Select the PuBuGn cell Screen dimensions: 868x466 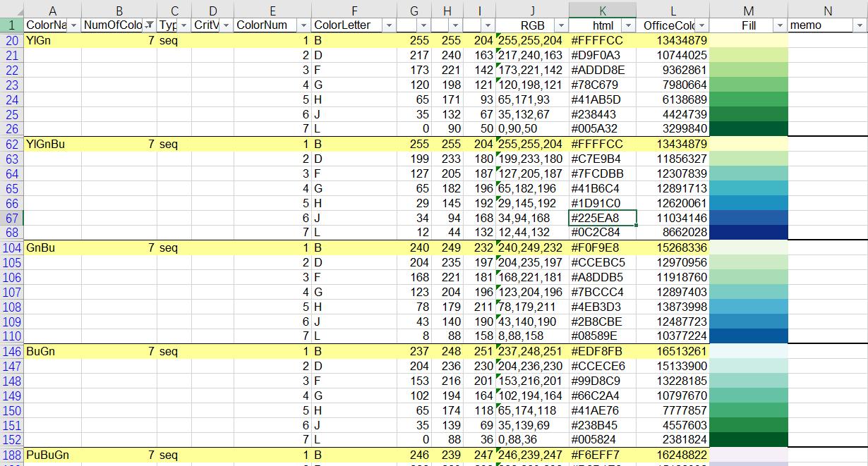(53, 455)
